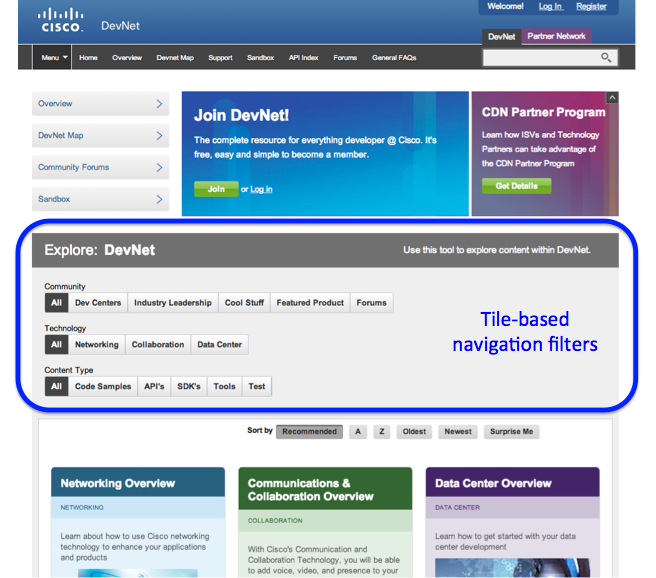Click the DevNet title beside Cisco logo
This screenshot has width=656, height=578.
tap(120, 26)
